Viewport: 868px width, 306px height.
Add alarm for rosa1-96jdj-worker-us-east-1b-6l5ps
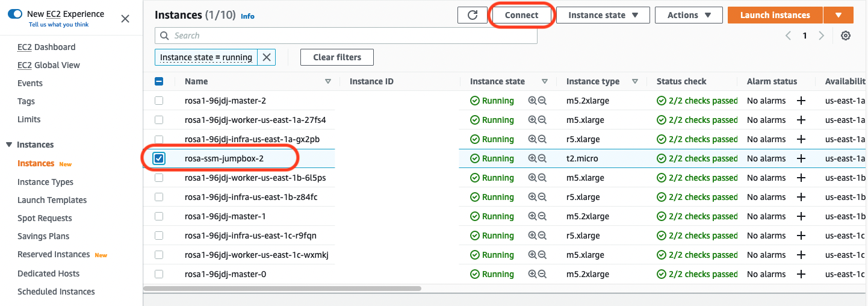(x=801, y=178)
